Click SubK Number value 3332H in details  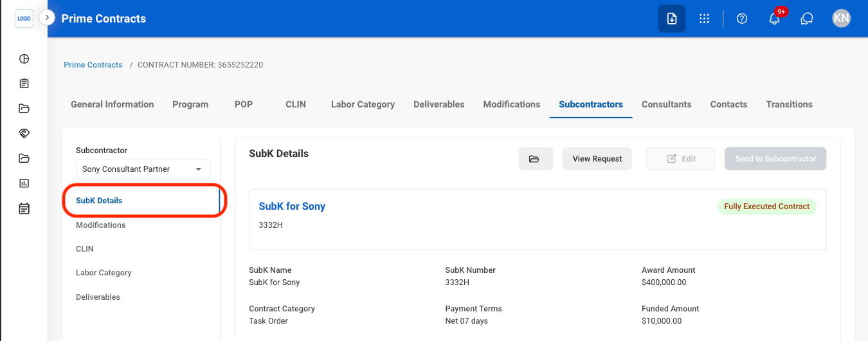pyautogui.click(x=457, y=282)
